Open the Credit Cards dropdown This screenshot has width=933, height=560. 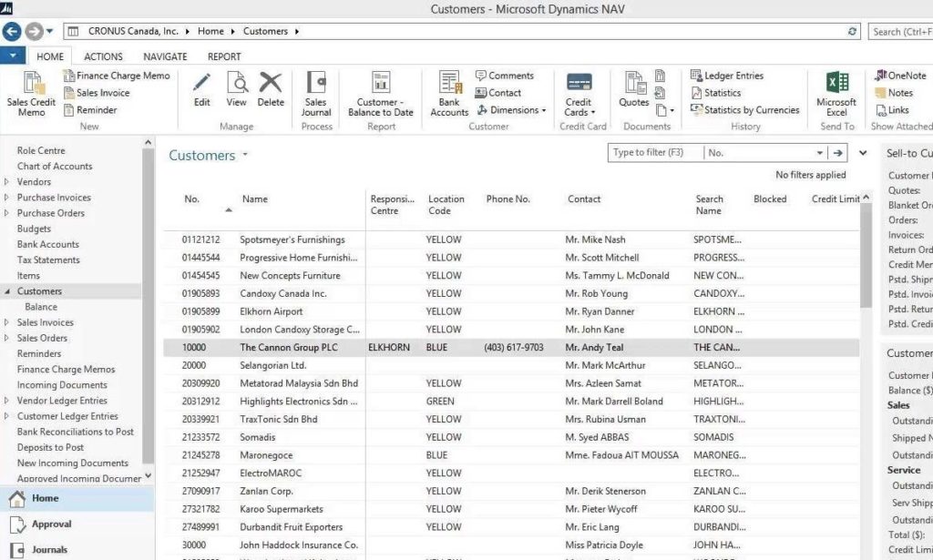(579, 94)
